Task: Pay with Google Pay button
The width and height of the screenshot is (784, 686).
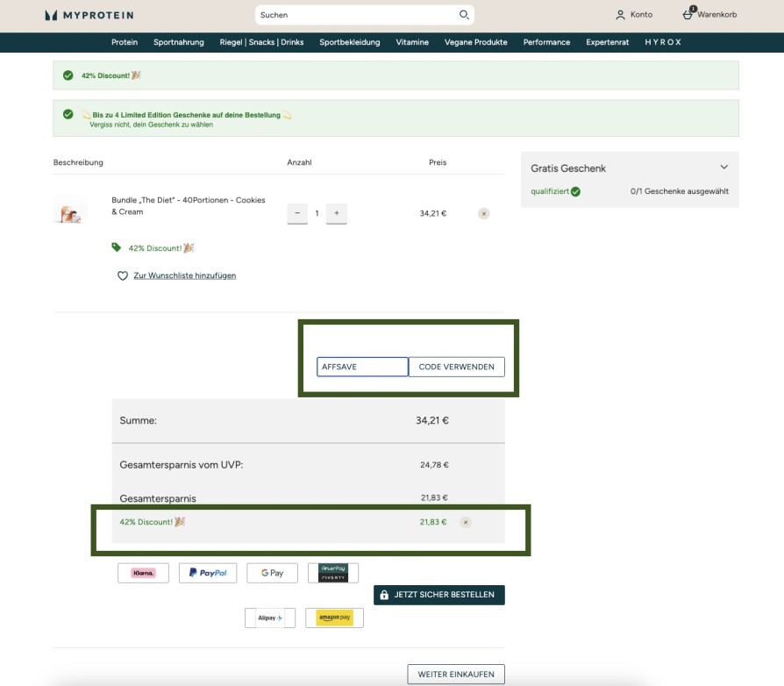Action: (x=272, y=573)
